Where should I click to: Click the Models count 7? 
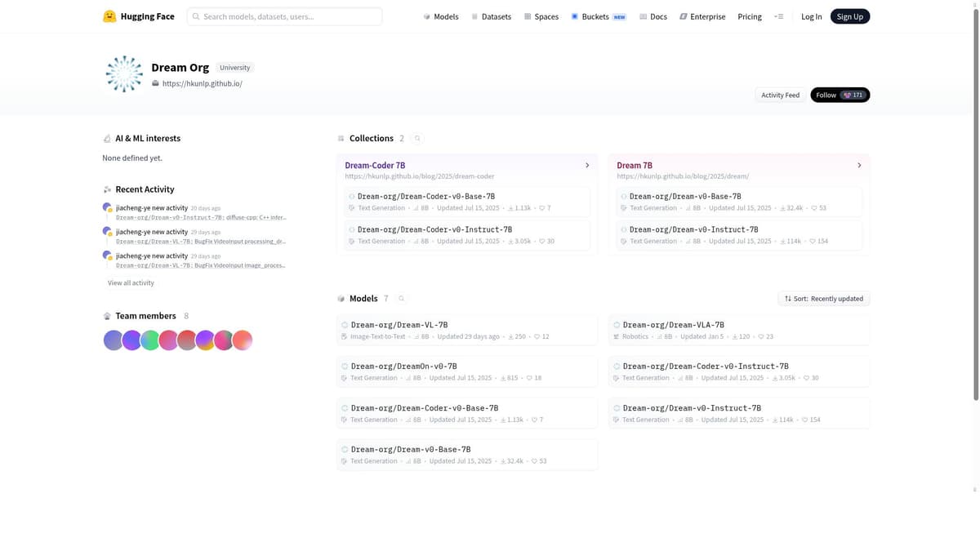tap(386, 299)
